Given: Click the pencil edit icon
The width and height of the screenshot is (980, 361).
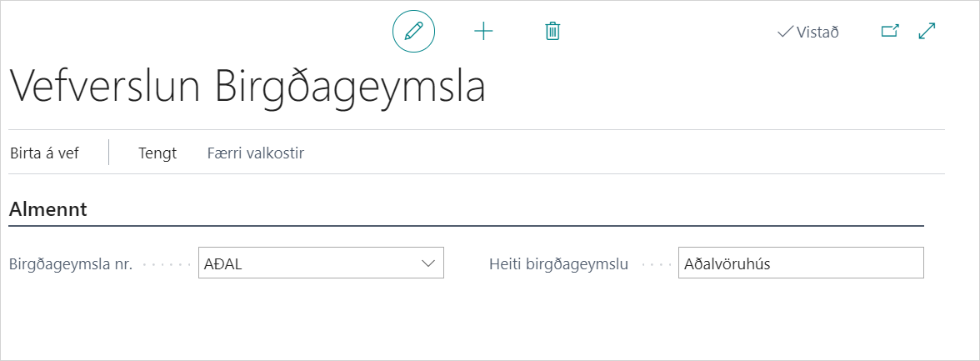Looking at the screenshot, I should [x=413, y=32].
